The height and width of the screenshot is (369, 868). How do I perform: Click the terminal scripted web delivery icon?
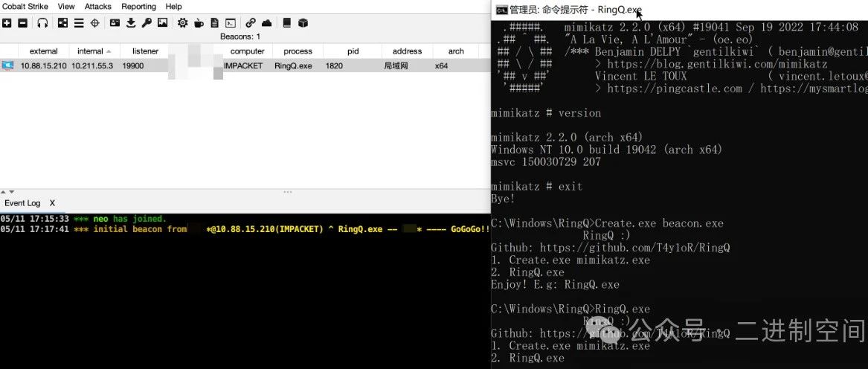point(231,23)
